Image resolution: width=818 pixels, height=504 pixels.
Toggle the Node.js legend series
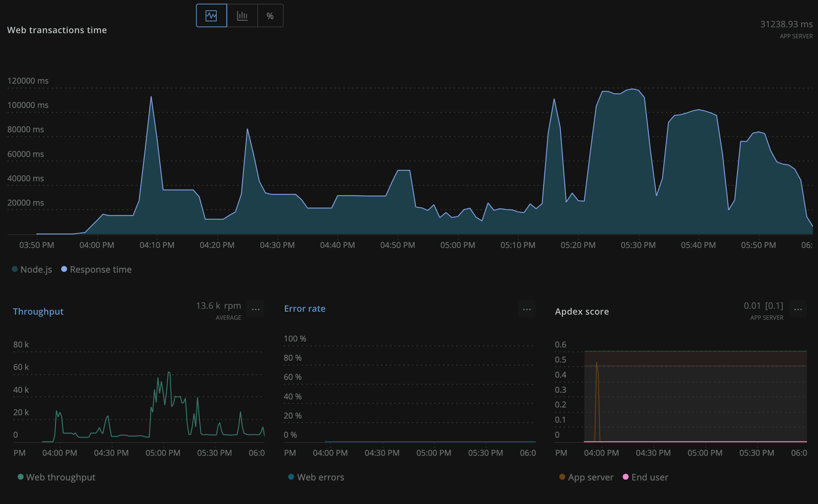pos(32,269)
